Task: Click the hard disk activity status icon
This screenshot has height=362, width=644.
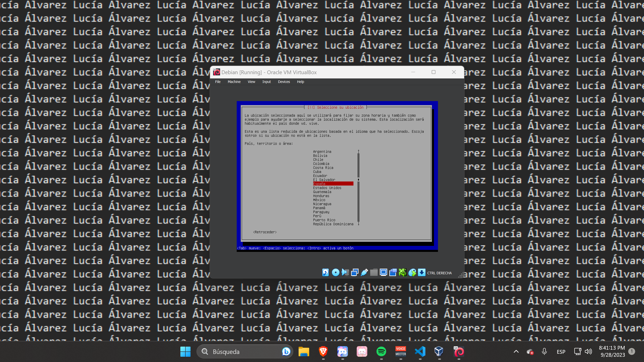Action: pyautogui.click(x=326, y=273)
